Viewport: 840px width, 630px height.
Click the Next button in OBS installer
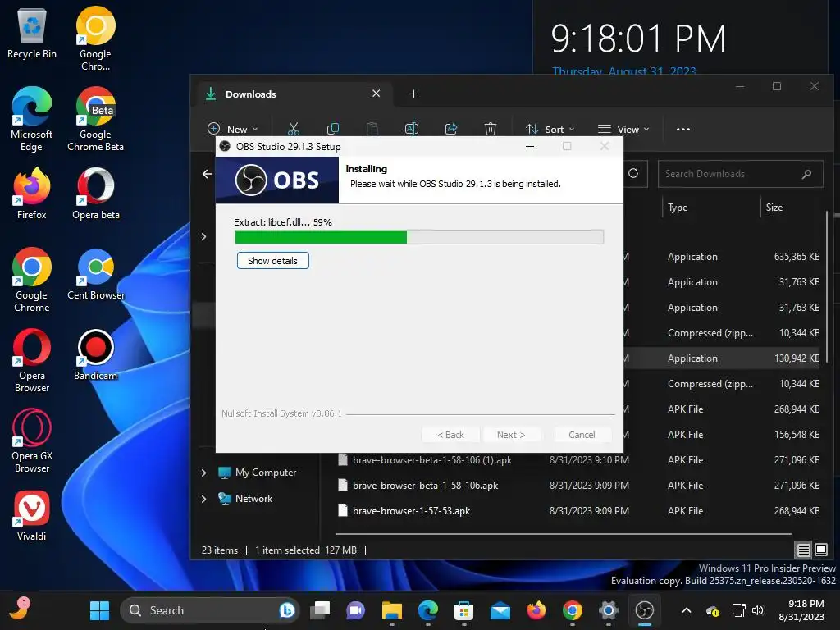(510, 435)
